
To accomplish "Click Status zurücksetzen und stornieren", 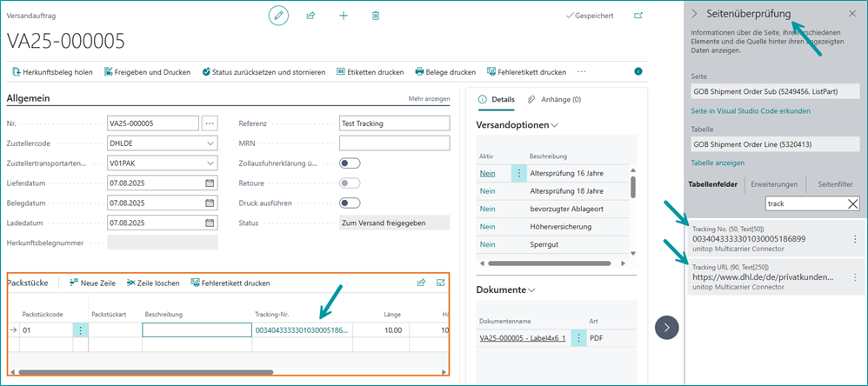I will [264, 72].
